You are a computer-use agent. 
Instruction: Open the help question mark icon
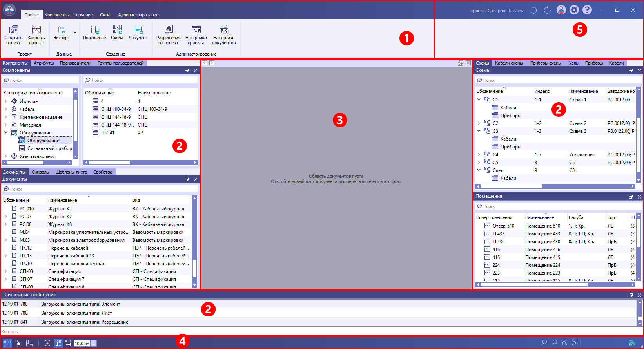587,10
